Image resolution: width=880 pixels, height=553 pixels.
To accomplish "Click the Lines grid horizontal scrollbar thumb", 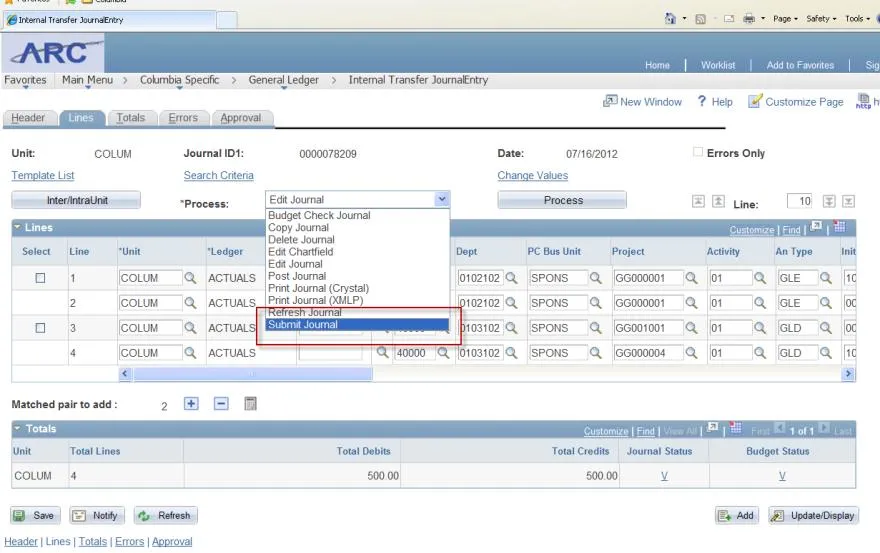I will [x=253, y=373].
